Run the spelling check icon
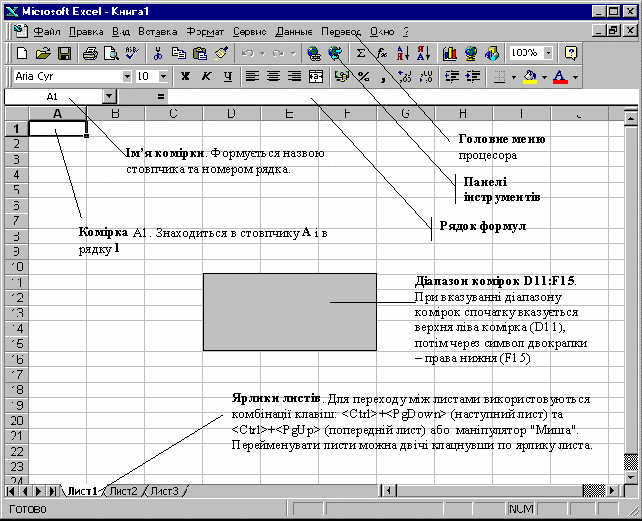This screenshot has height=521, width=642. [132, 53]
